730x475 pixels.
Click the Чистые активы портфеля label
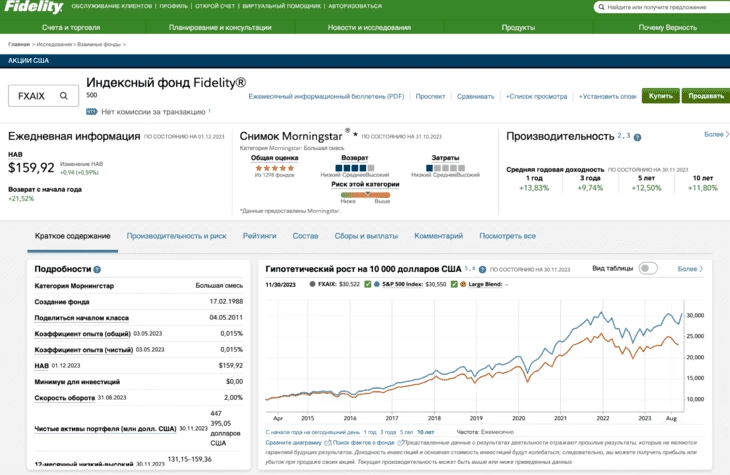[105, 429]
